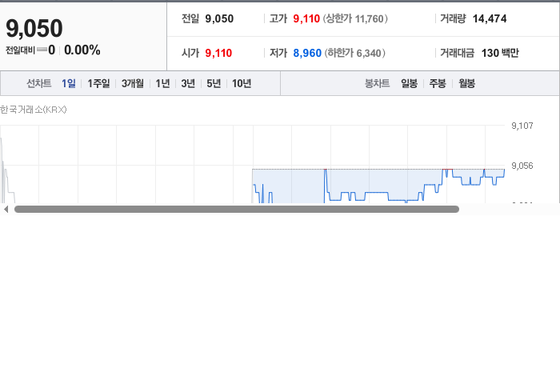Image resolution: width=560 pixels, height=392 pixels.
Task: Click the 9,056 axis label
Action: 522,166
